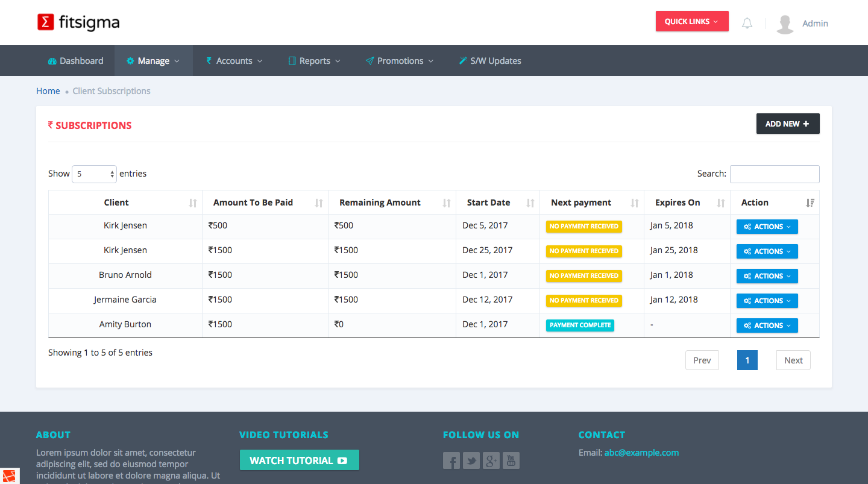This screenshot has height=484, width=868.
Task: Open Actions dropdown for Bruno Arnold
Action: (x=767, y=276)
